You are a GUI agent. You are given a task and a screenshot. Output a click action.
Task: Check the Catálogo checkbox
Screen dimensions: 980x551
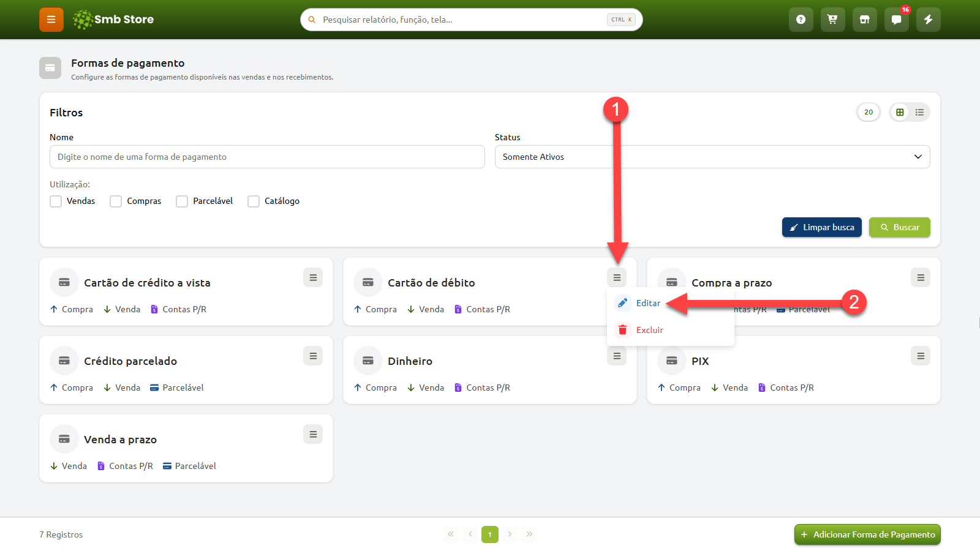click(254, 201)
